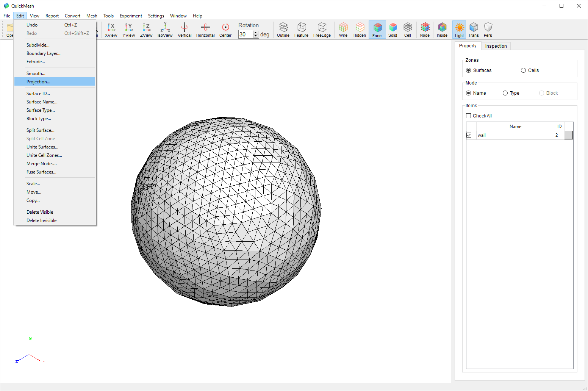
Task: Click the Rotation degree input field
Action: tap(246, 34)
